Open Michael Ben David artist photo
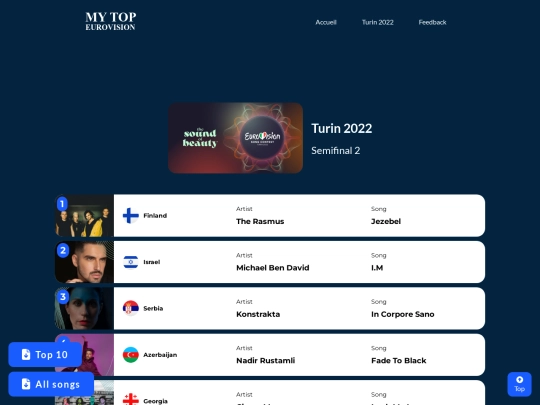 (85, 262)
